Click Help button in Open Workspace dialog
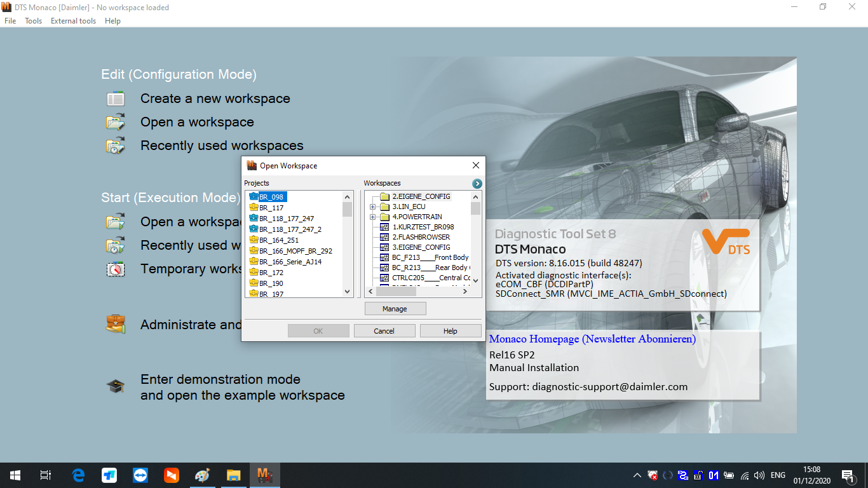 click(451, 331)
